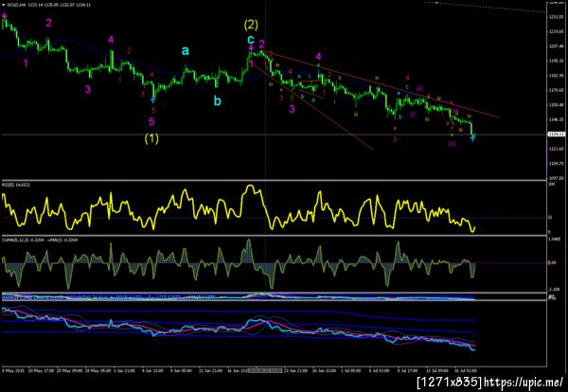Click the 6 Jul 01:00 time label

(380, 371)
